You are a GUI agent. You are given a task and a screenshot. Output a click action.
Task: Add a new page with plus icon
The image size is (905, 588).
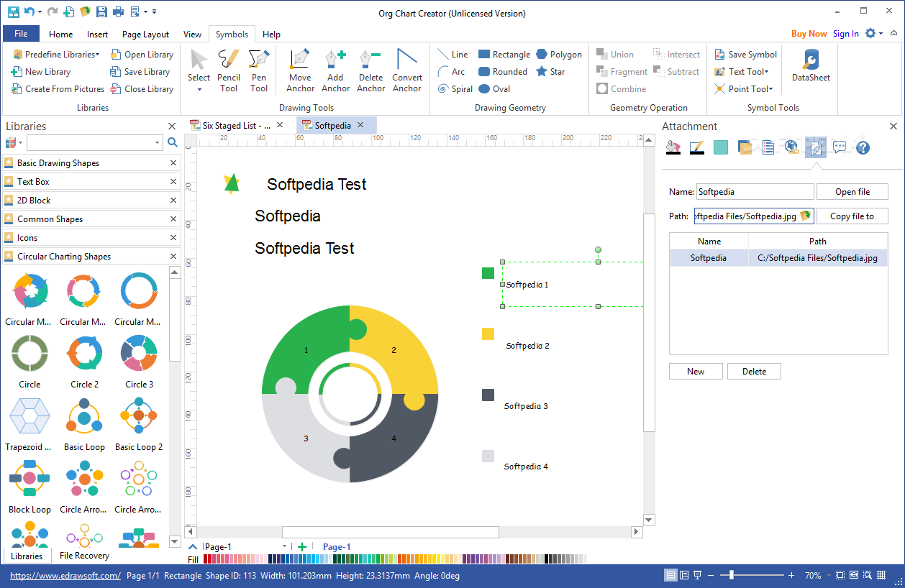tap(302, 547)
